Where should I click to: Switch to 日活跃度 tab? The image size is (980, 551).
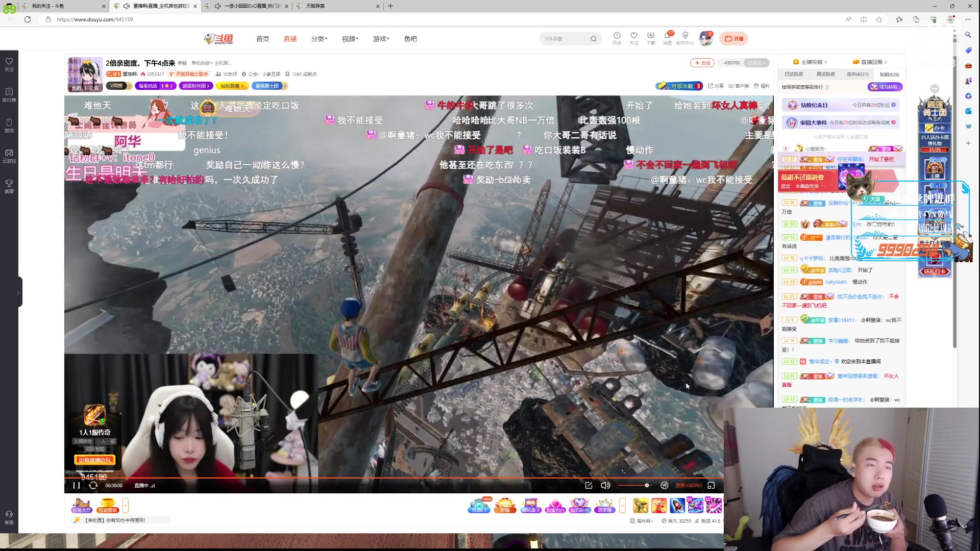(x=794, y=74)
